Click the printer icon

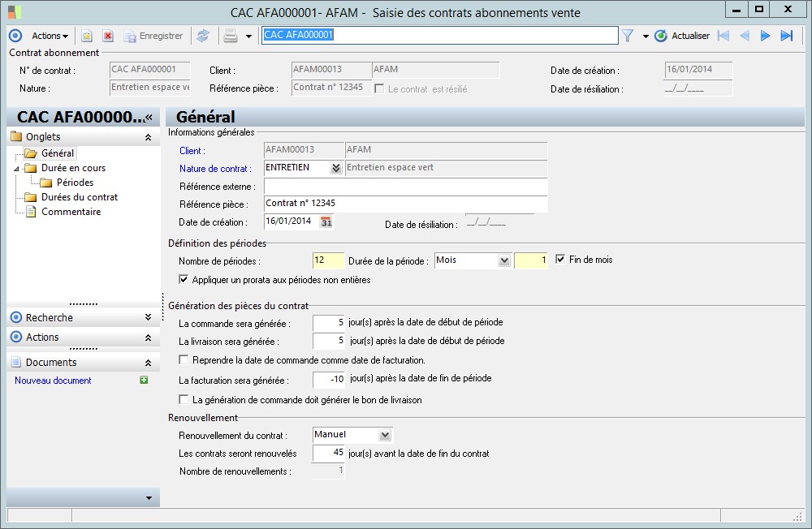pyautogui.click(x=231, y=36)
